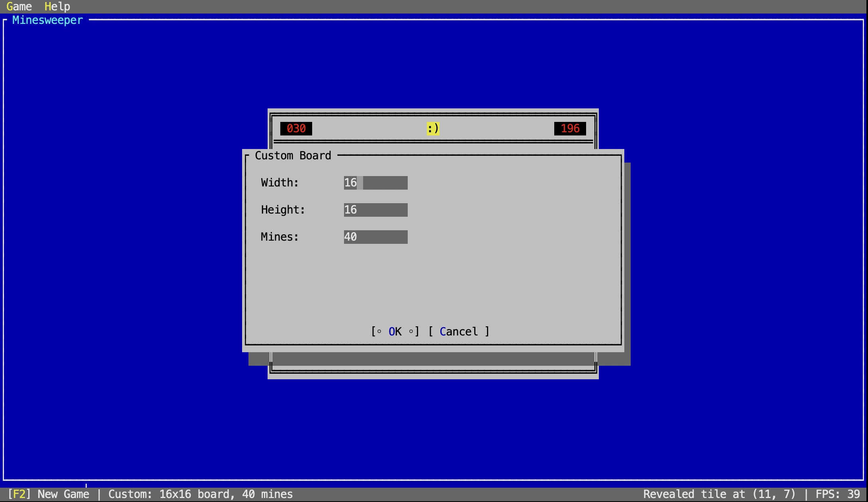This screenshot has height=502, width=868.
Task: Click the custom 16x16 board status text
Action: point(200,494)
